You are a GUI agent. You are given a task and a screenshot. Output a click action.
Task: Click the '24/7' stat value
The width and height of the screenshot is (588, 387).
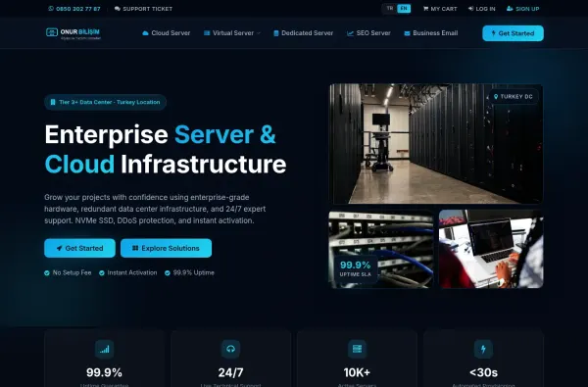tap(230, 372)
